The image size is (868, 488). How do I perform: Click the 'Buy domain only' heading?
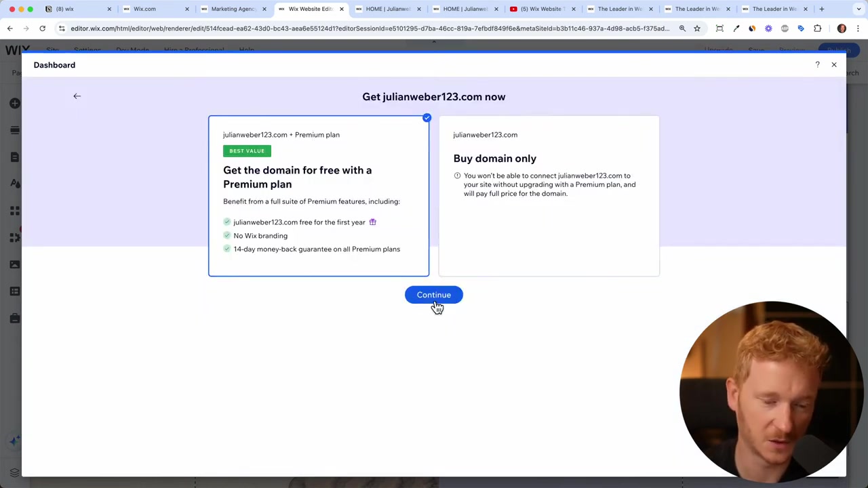point(495,159)
